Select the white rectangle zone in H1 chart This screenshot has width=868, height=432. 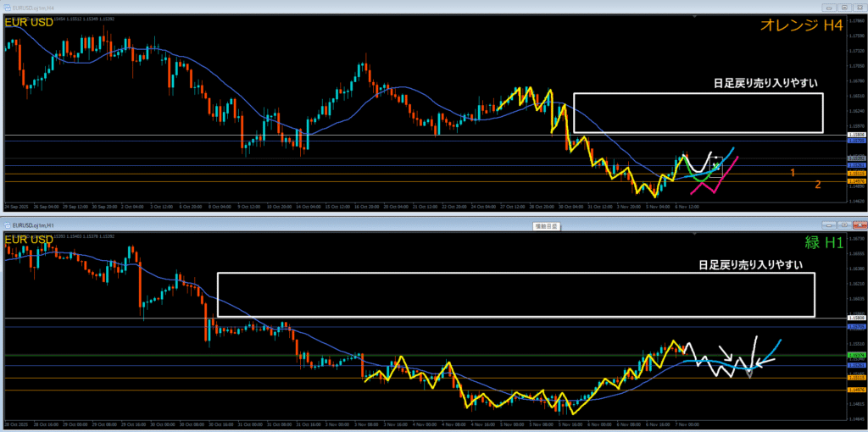tap(515, 274)
